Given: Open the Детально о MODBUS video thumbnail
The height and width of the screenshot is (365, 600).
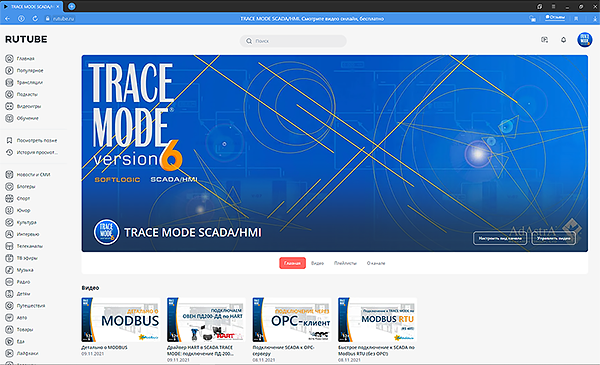Looking at the screenshot, I should coord(121,320).
